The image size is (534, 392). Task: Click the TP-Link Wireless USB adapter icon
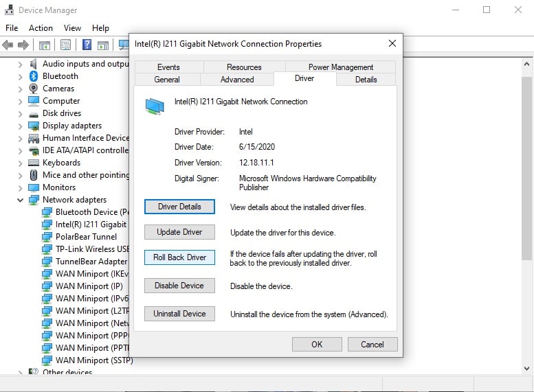(47, 249)
